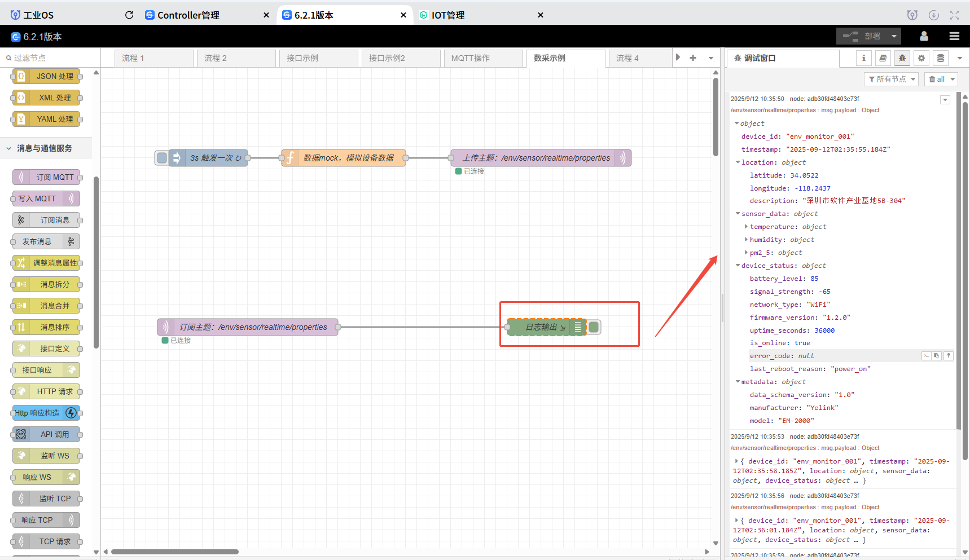The image size is (970, 560).
Task: Toggle the 日志输出 debug node output button
Action: pos(594,327)
